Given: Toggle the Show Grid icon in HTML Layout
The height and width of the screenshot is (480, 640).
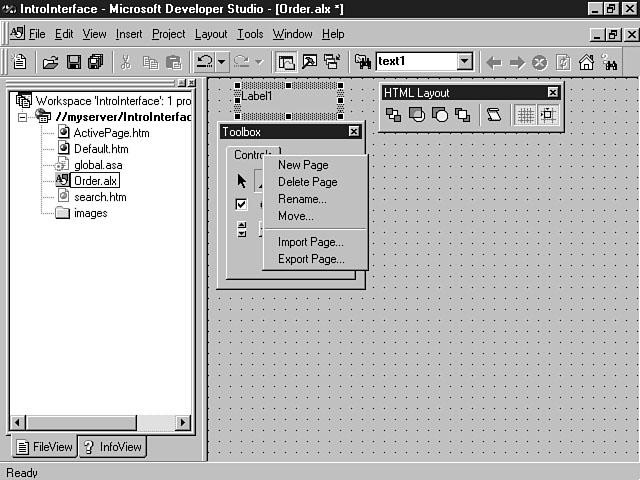Looking at the screenshot, I should (524, 115).
